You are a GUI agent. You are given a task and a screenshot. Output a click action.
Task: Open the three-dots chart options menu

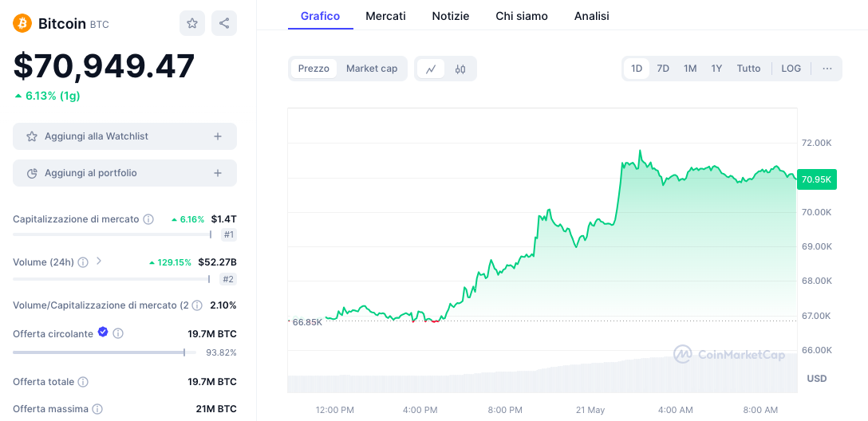pyautogui.click(x=827, y=69)
